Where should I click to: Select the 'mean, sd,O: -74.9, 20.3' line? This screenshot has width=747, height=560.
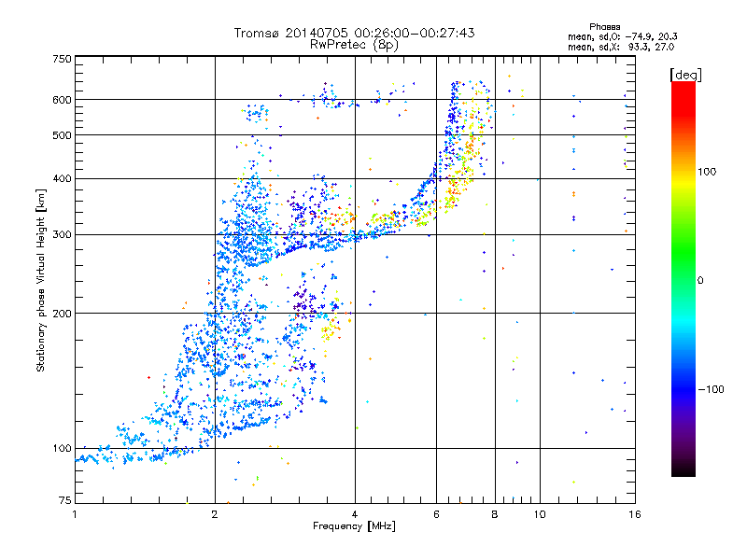pos(622,36)
